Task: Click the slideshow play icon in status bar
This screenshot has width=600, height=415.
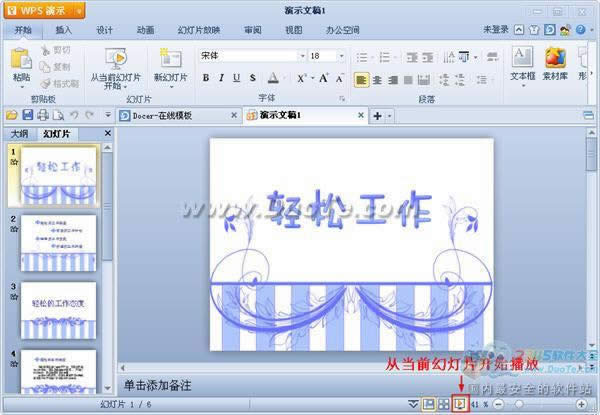Action: pos(460,403)
